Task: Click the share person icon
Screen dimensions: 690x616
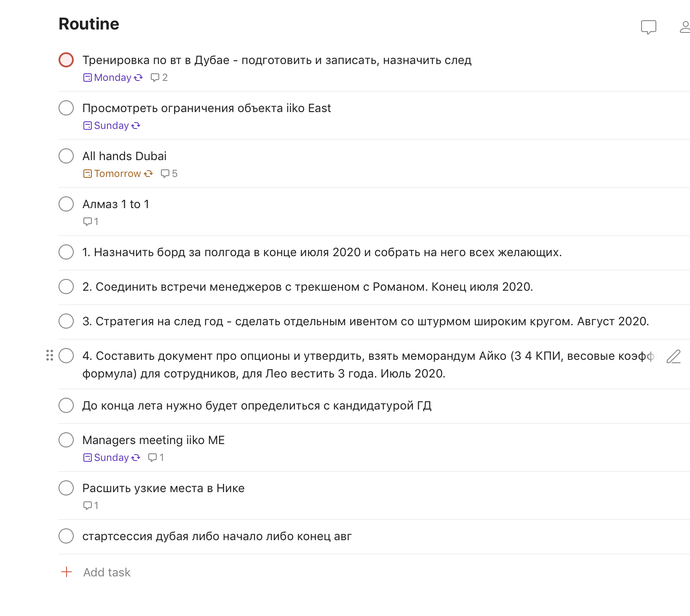Action: pos(685,27)
